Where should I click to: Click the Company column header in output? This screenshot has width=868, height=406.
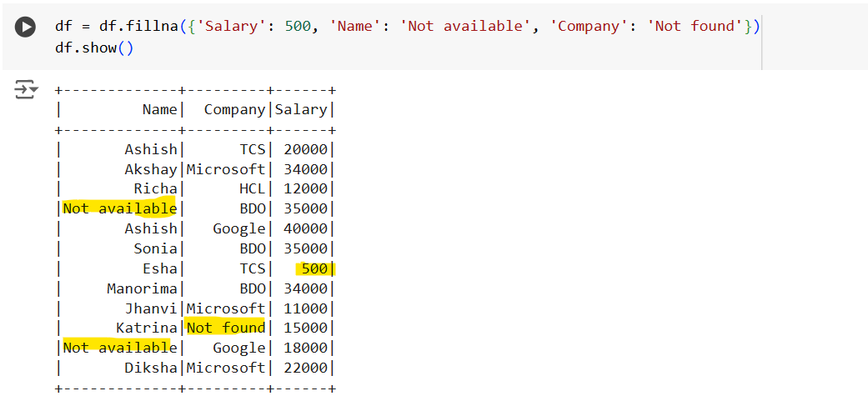click(x=234, y=109)
